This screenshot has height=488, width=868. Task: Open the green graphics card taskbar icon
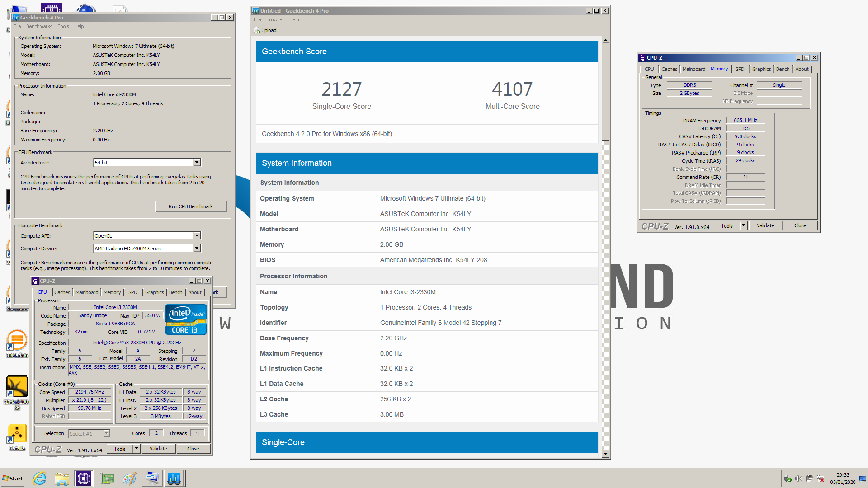pos(108,479)
